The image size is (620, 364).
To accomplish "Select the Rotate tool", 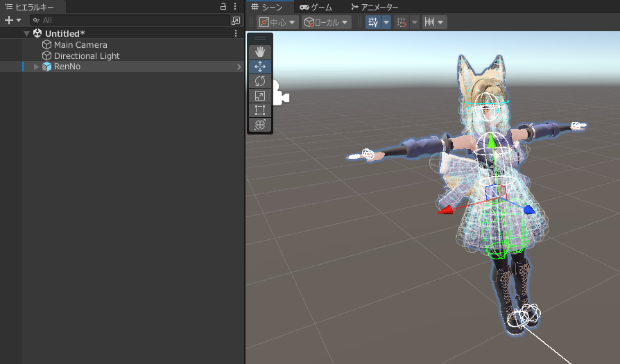I will pyautogui.click(x=260, y=81).
